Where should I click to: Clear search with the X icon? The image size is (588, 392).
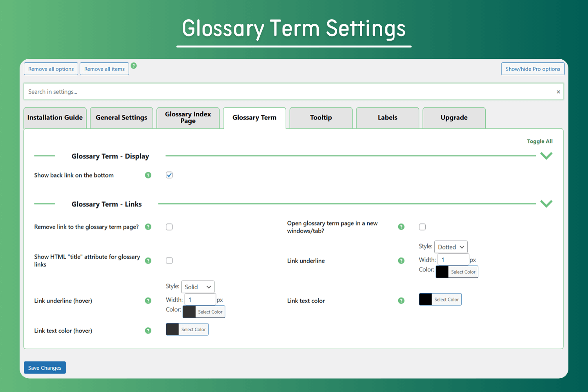click(x=558, y=92)
